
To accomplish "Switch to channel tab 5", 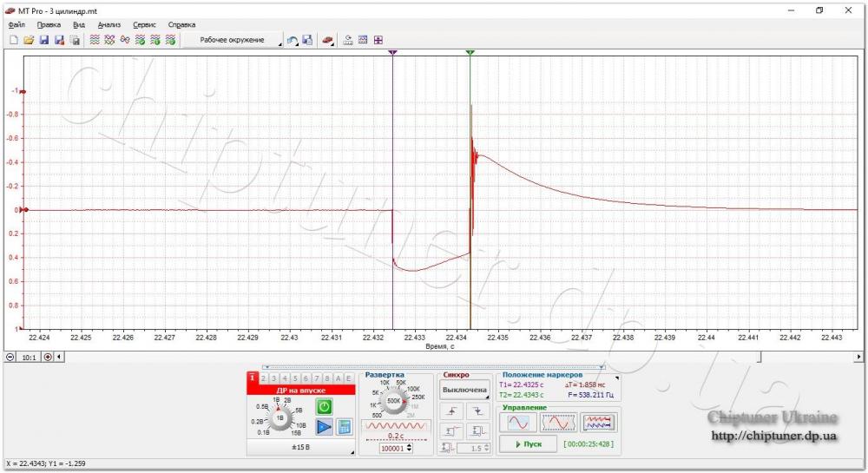I will pos(295,378).
